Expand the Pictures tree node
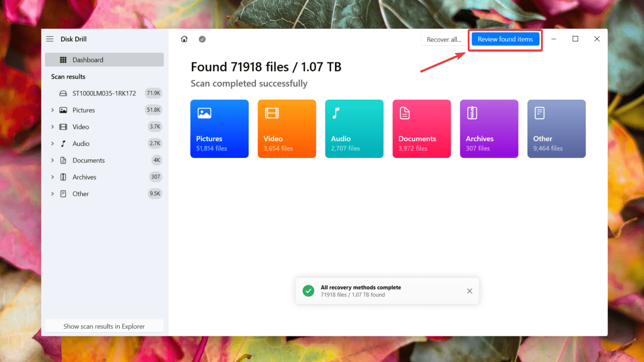644x362 pixels. 52,110
